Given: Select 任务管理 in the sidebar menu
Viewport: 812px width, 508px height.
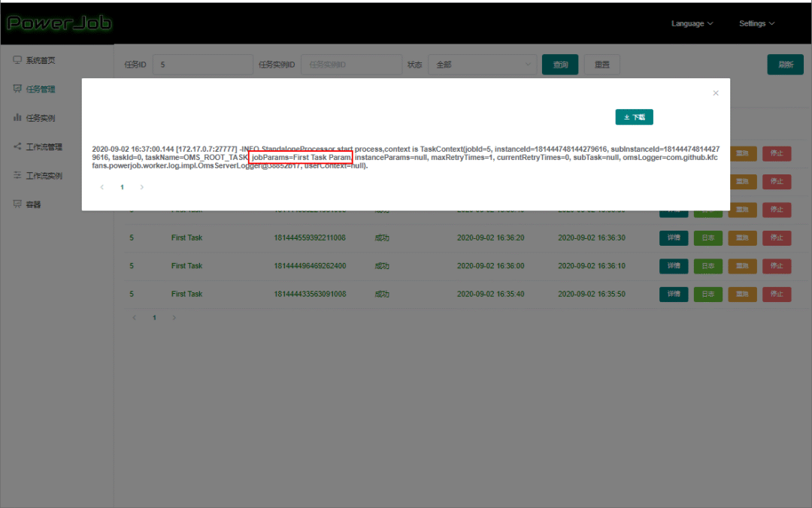Looking at the screenshot, I should pos(41,89).
